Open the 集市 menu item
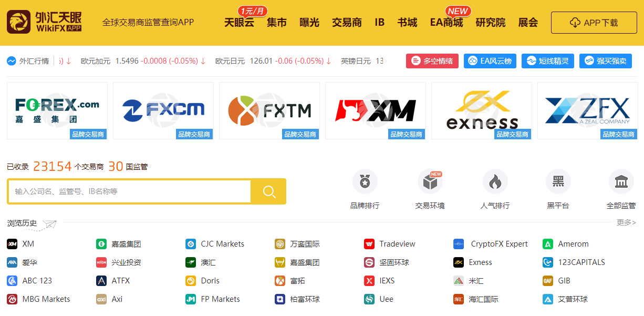The width and height of the screenshot is (644, 316). [277, 23]
